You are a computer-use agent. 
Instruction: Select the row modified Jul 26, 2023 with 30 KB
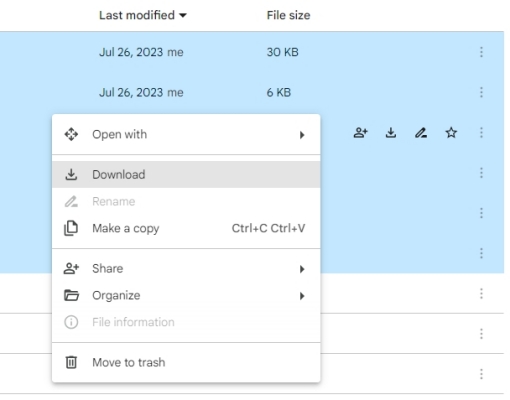(x=252, y=52)
